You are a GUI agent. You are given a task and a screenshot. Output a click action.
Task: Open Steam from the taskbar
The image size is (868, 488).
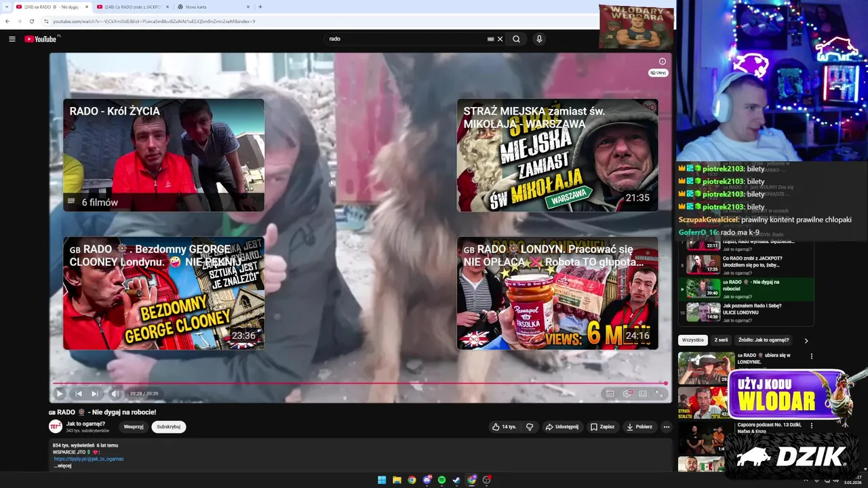pos(456,480)
